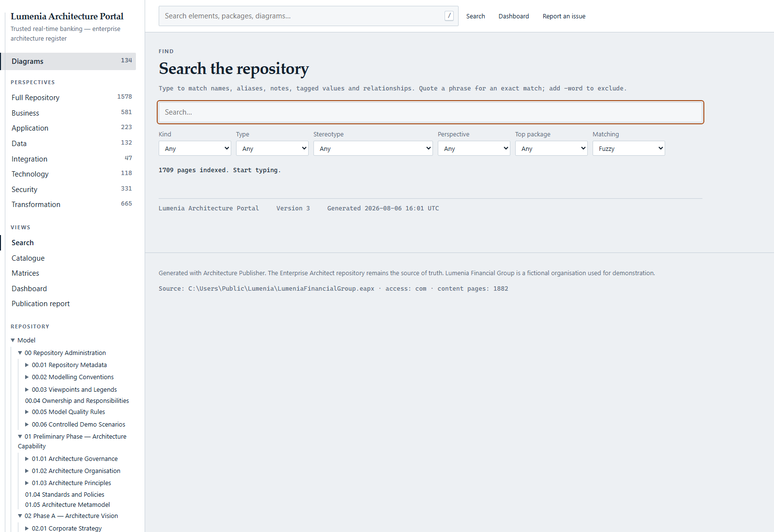Open 00.04 Ownership and Responsibilities
774x532 pixels.
pyautogui.click(x=77, y=401)
